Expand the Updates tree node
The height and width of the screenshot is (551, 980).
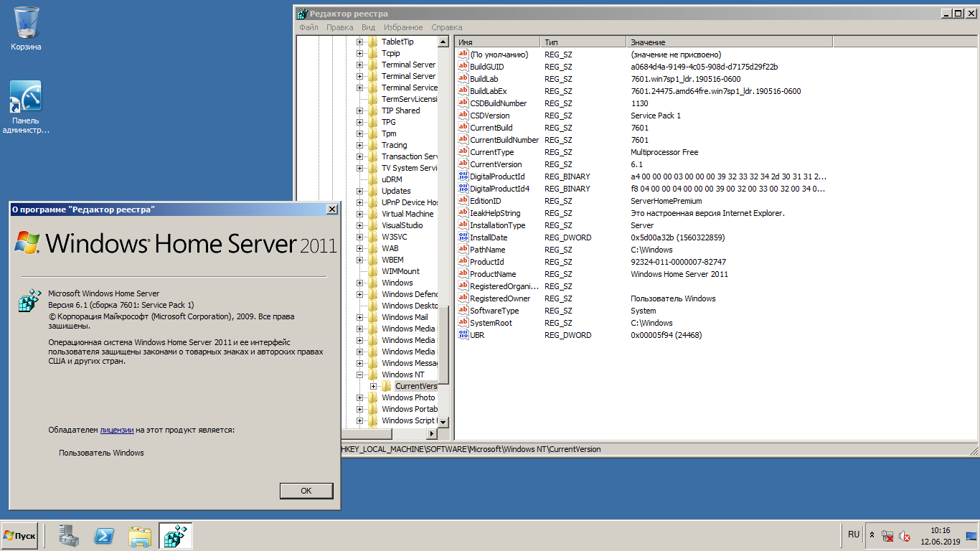click(x=360, y=191)
